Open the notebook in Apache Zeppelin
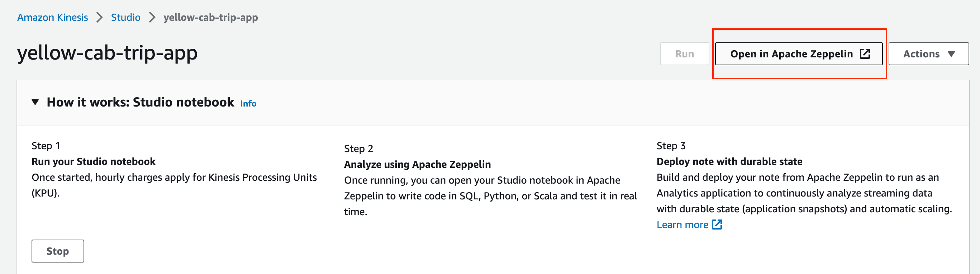Image resolution: width=980 pixels, height=274 pixels. pos(799,54)
